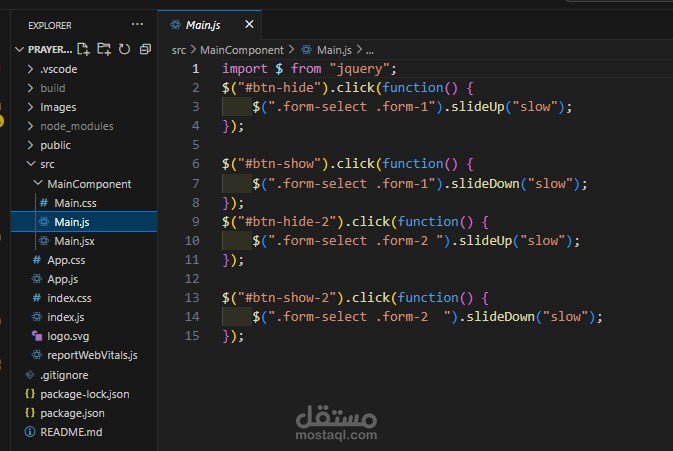Click the EXPLORER panel title

50,25
